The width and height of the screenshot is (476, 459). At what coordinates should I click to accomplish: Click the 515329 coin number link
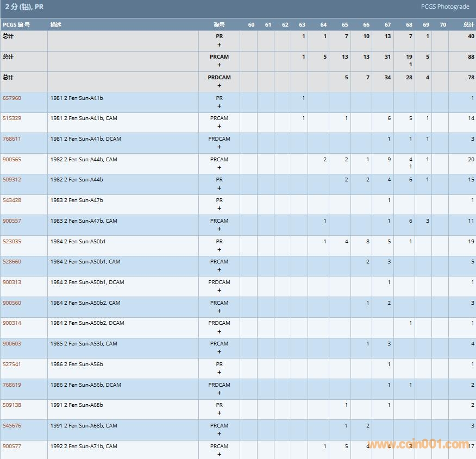(12, 118)
